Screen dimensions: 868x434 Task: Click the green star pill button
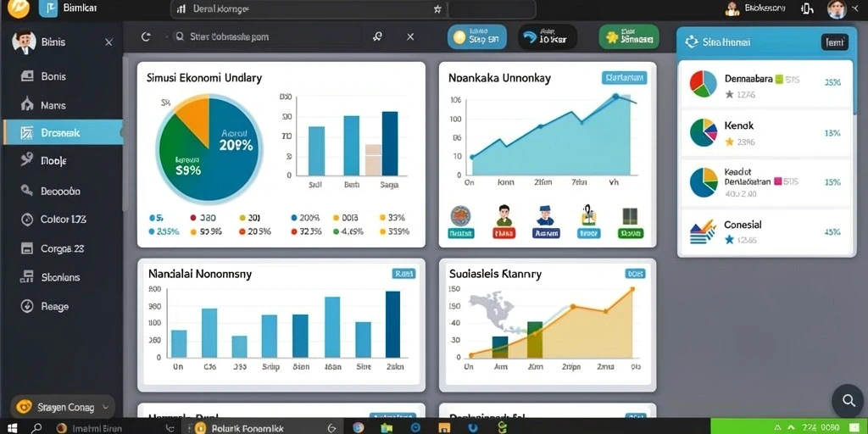tap(629, 36)
